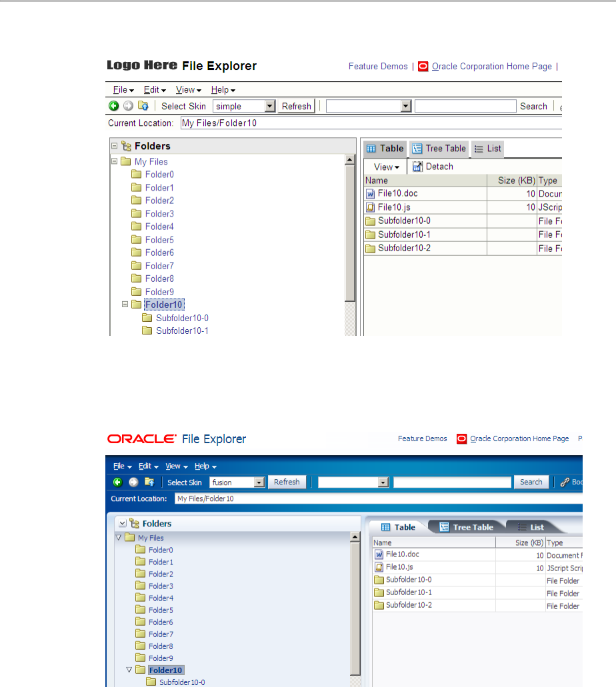616x687 pixels.
Task: Open the Help menu in simple skin
Action: coord(223,90)
